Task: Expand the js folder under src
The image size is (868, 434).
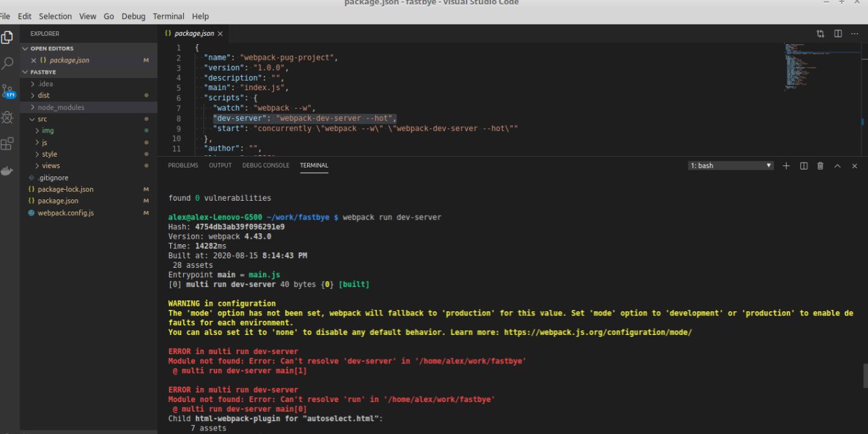Action: click(x=37, y=142)
